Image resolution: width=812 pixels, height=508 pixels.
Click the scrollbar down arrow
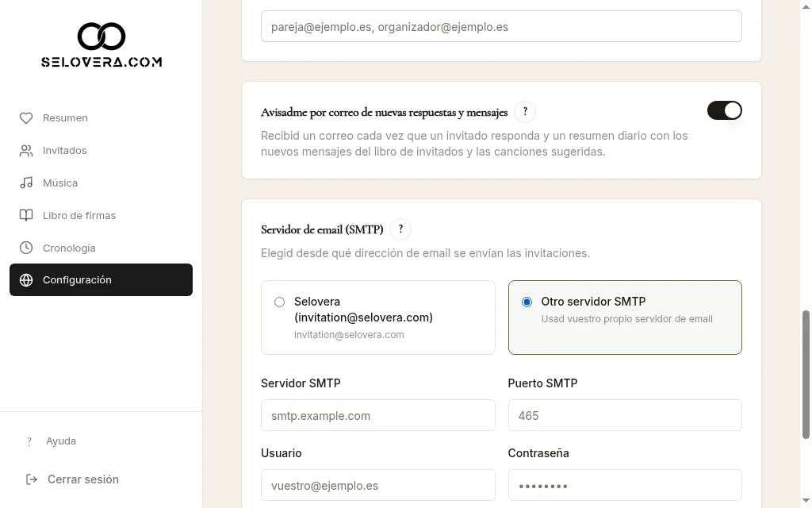(x=806, y=500)
